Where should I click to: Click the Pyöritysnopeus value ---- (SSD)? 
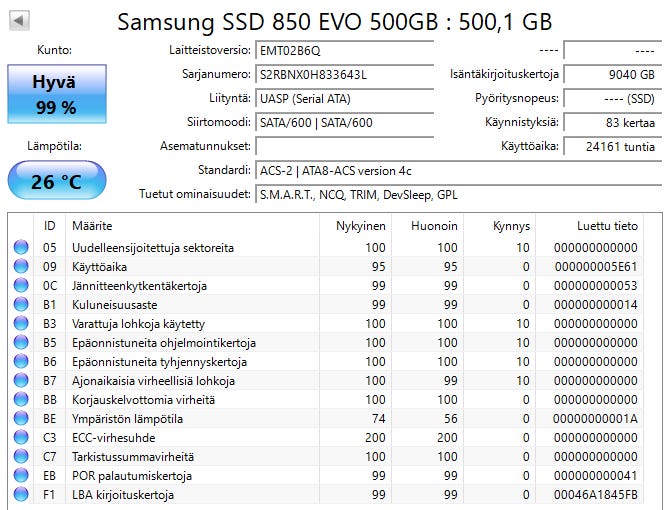613,98
